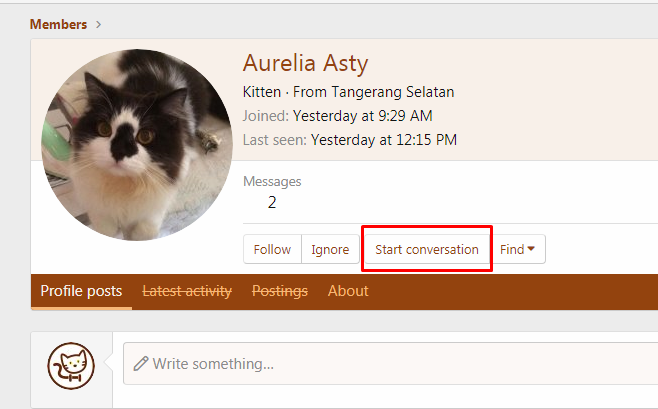This screenshot has width=658, height=409.
Task: Click the Last seen time Yesterday at 12:15 PM
Action: [x=384, y=140]
